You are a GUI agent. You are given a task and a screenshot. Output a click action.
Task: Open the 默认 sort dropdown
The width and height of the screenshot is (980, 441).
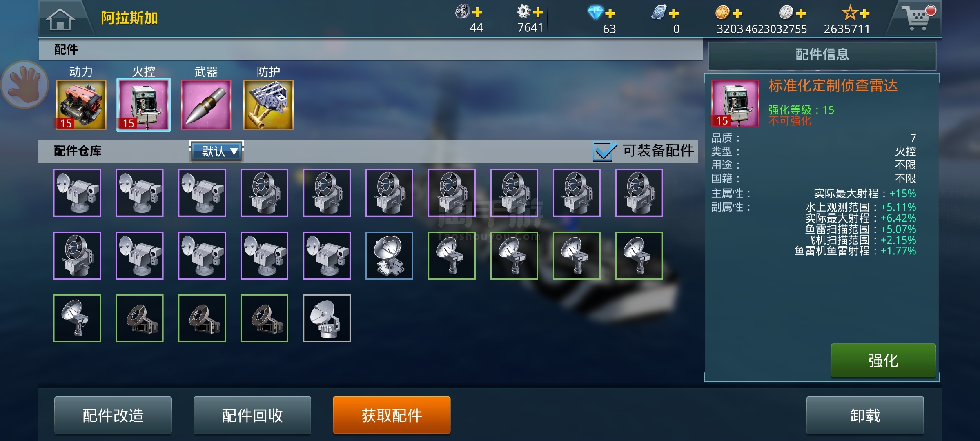click(x=217, y=151)
